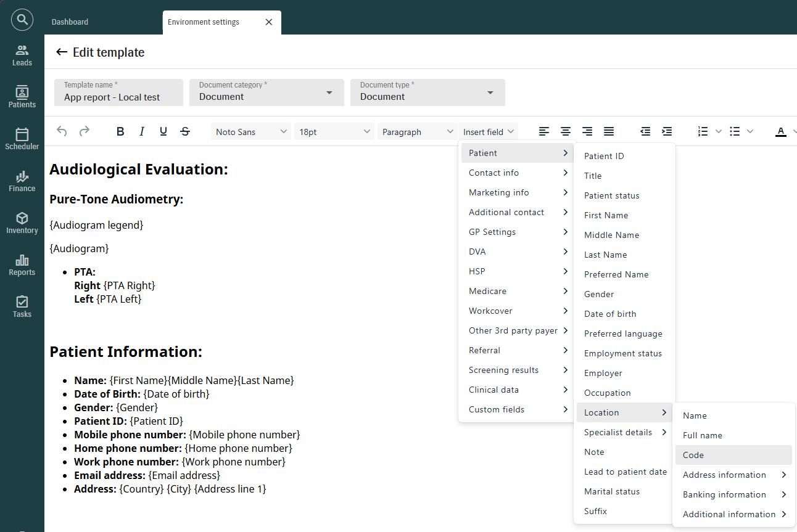Image resolution: width=797 pixels, height=532 pixels.
Task: Toggle strikethrough formatting
Action: (x=185, y=131)
